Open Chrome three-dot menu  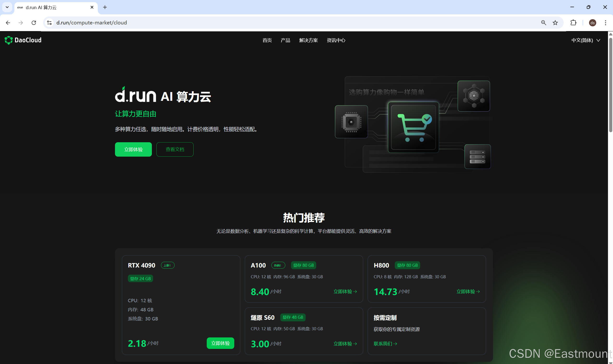(605, 23)
